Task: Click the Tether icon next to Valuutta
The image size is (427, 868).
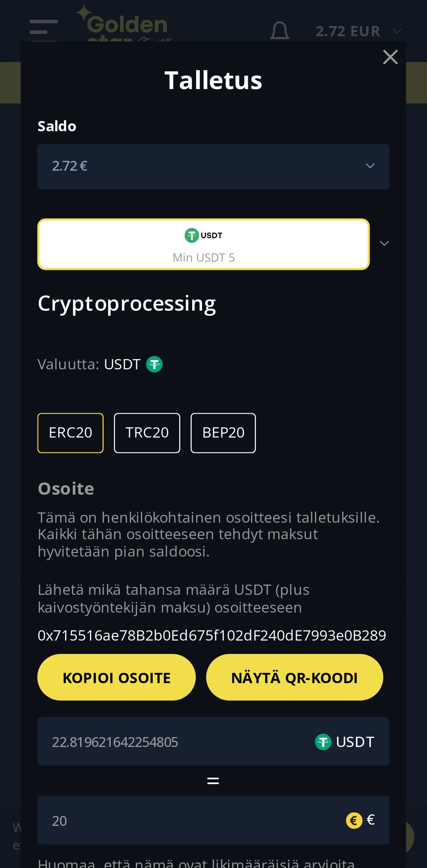Action: [154, 364]
